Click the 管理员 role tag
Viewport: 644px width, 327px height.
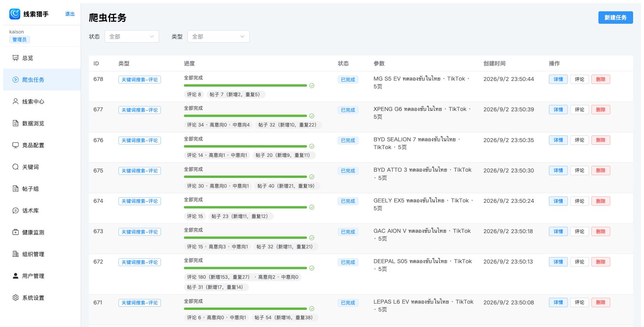click(x=19, y=40)
